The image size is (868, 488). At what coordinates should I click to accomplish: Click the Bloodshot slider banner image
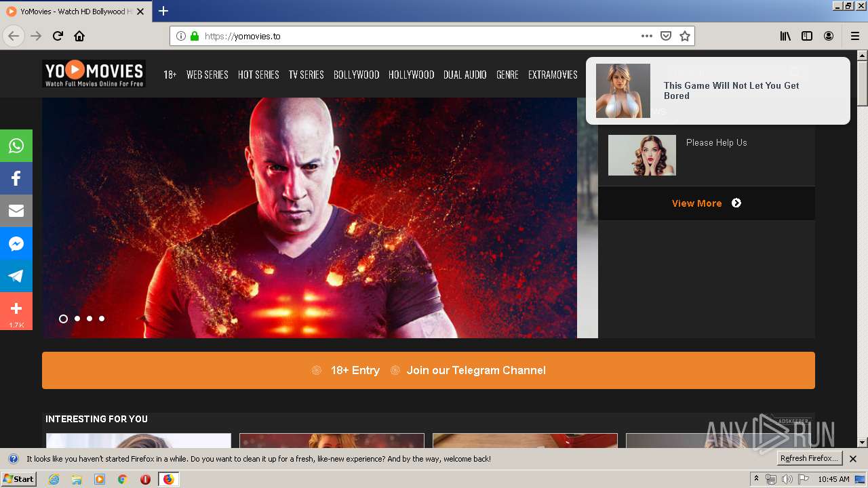309,218
